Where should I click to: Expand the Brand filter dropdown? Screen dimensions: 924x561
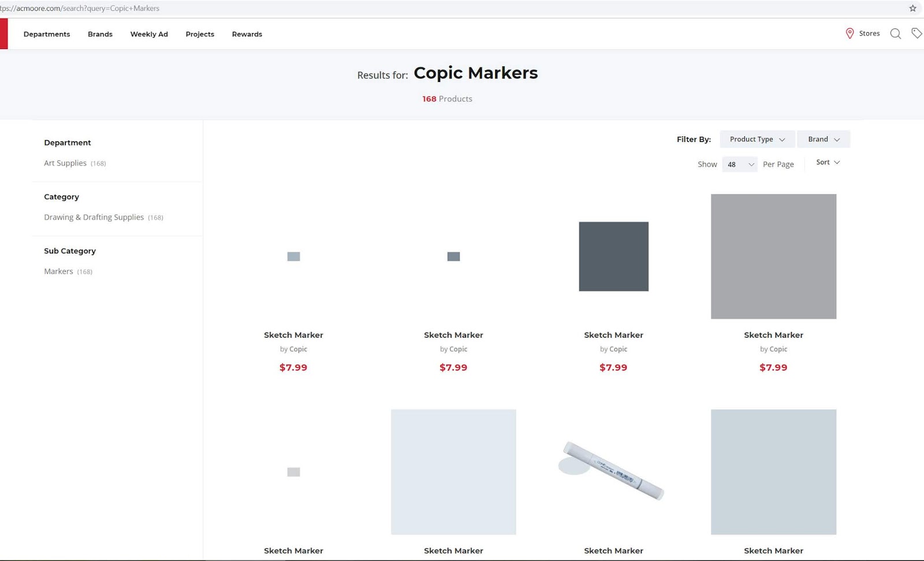tap(824, 139)
